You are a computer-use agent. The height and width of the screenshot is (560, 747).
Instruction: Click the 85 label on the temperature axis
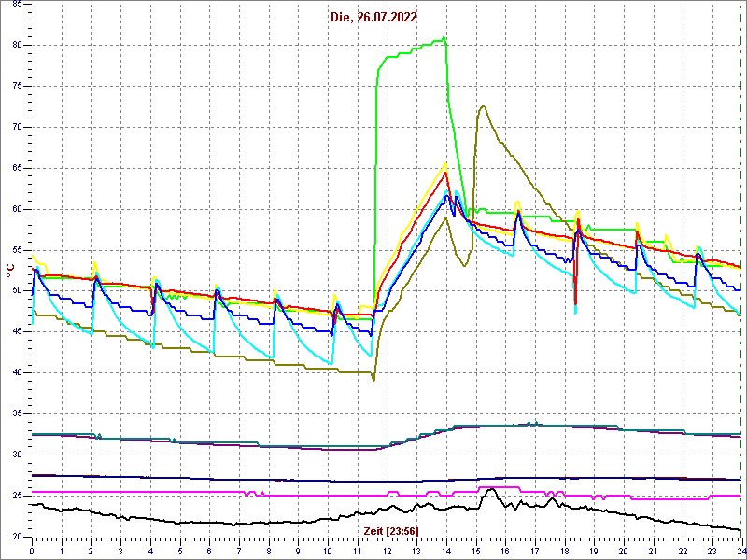[17, 5]
